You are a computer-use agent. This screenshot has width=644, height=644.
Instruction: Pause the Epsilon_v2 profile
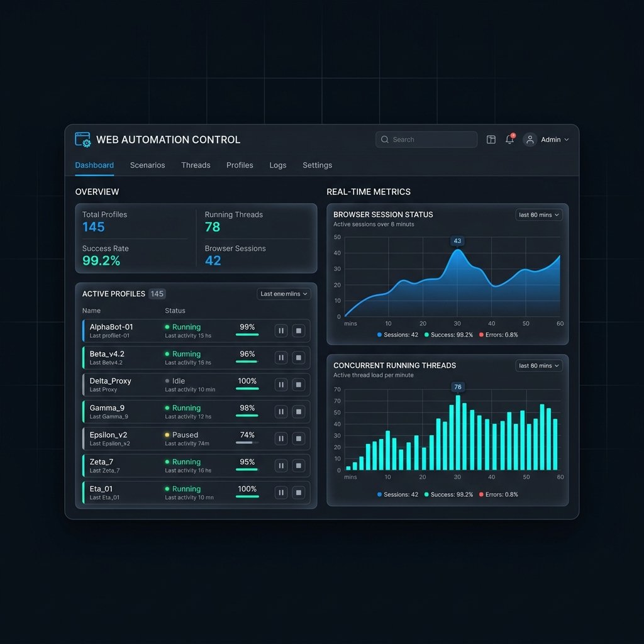(281, 438)
